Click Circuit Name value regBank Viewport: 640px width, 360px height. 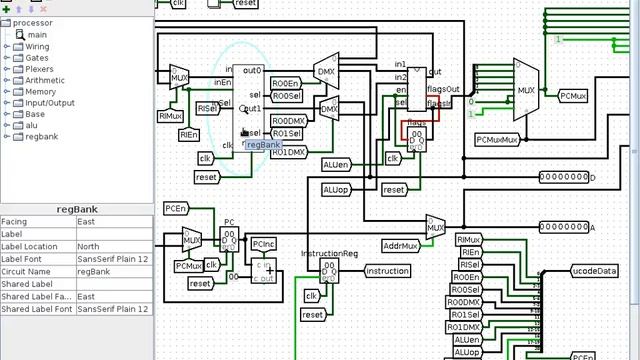pos(114,271)
